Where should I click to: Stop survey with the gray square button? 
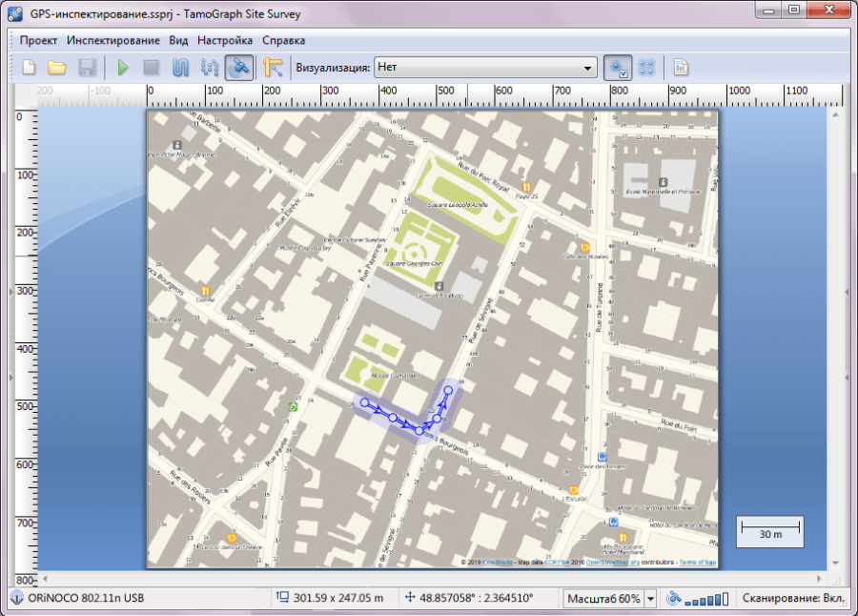pos(151,68)
